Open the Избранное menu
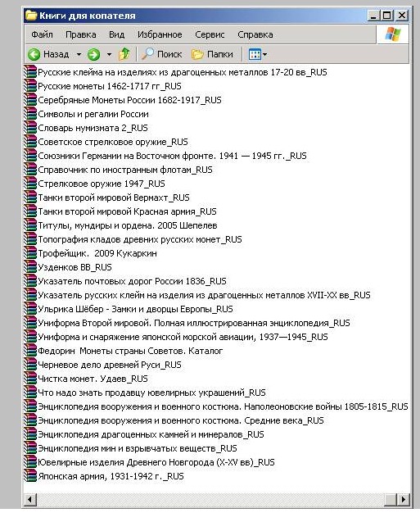The width and height of the screenshot is (420, 513). pyautogui.click(x=160, y=34)
